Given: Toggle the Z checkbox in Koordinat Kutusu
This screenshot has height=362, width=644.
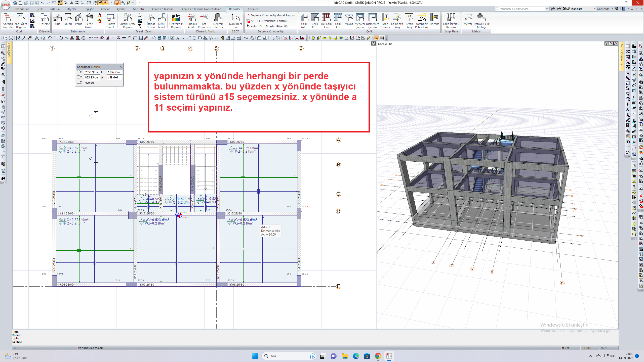Looking at the screenshot, I should tap(78, 82).
